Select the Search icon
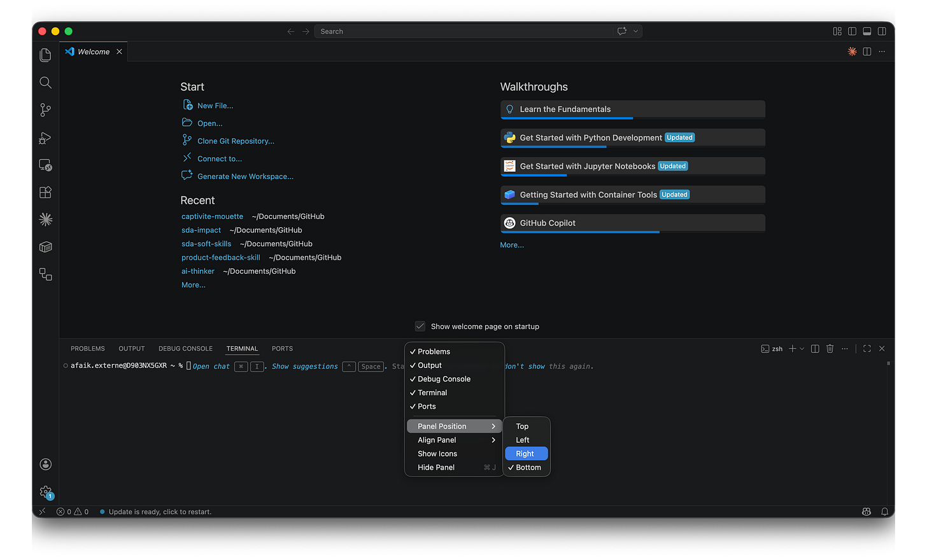The image size is (927, 560). (45, 82)
